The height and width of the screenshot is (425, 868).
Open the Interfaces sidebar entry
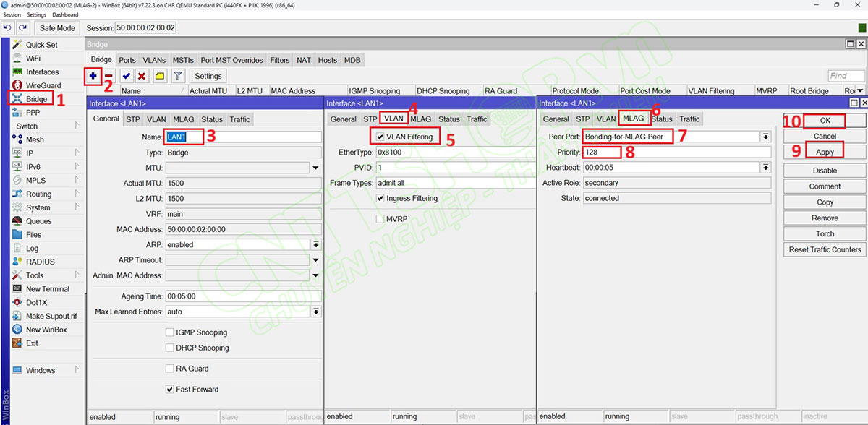[42, 72]
